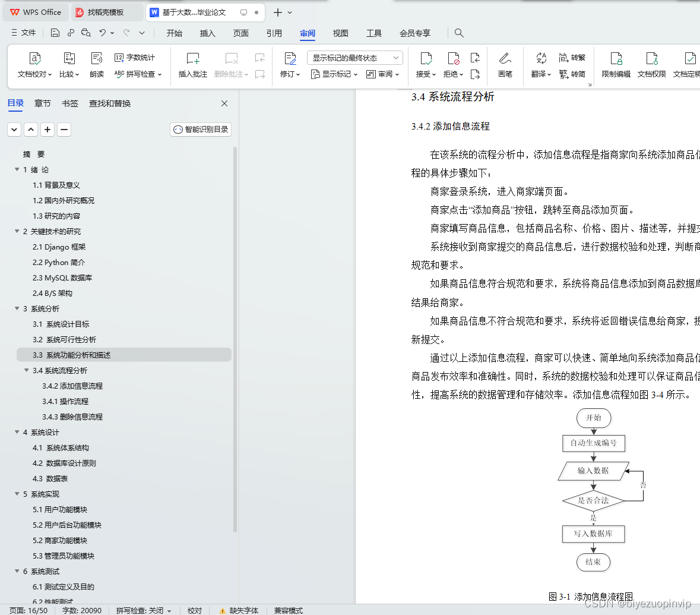The image size is (700, 615).
Task: Click the Undo arrow icon
Action: (103, 33)
